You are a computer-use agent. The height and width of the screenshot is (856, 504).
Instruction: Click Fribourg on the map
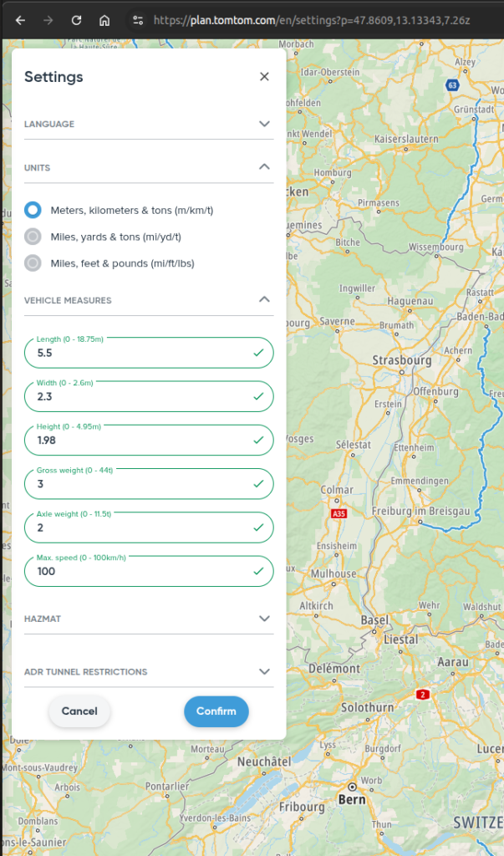pos(303,807)
